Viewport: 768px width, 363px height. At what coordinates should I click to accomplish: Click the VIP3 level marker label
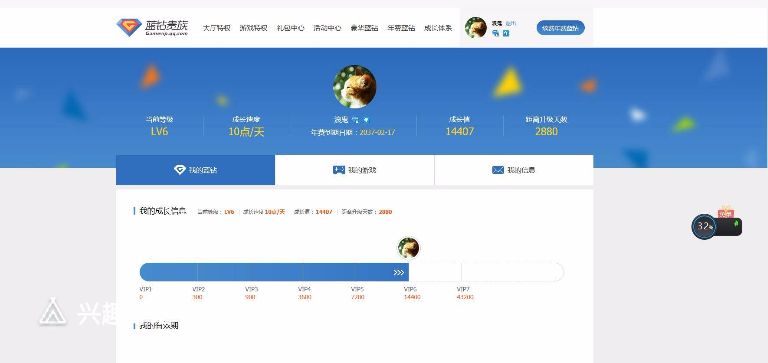click(x=251, y=289)
